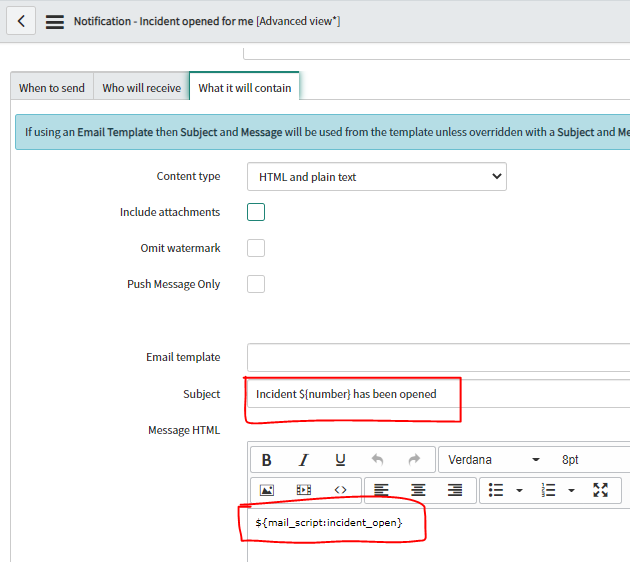The width and height of the screenshot is (630, 562).
Task: Open the Verdana font family dropdown
Action: [x=494, y=460]
